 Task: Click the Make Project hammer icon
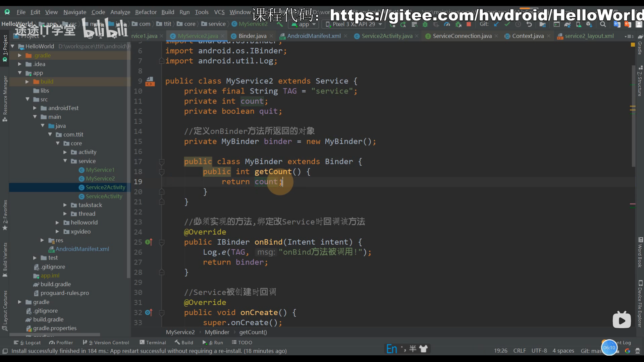pos(280,24)
